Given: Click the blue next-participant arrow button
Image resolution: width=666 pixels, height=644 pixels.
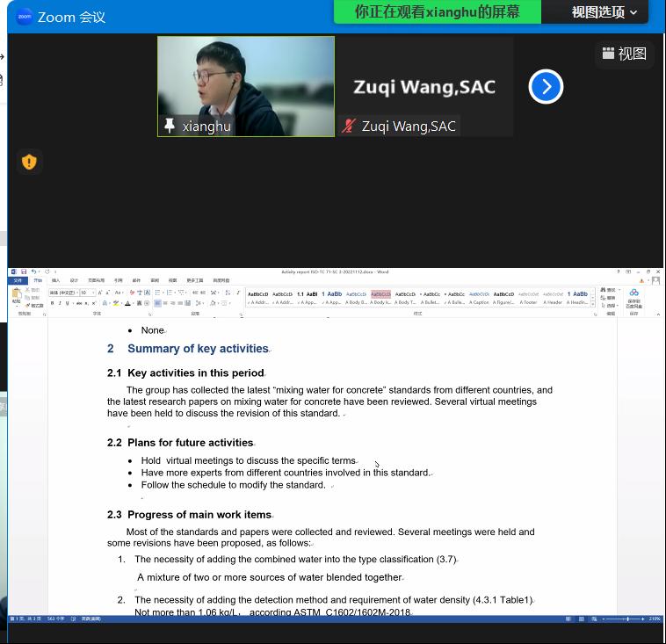Looking at the screenshot, I should coord(546,86).
